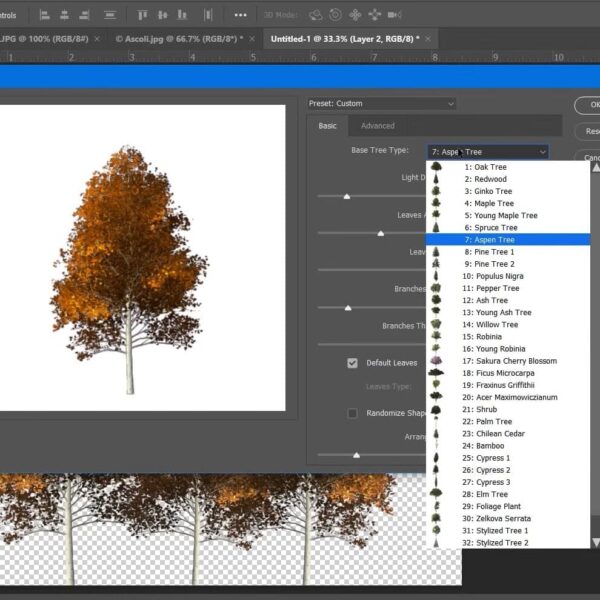
Task: Close the JPG @ 100% document tab
Action: coord(97,39)
